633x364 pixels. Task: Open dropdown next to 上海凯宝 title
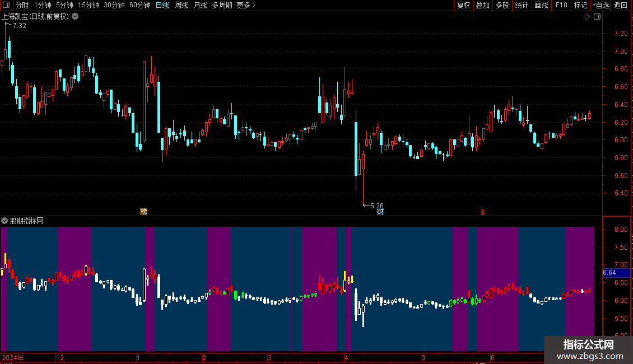coord(75,17)
